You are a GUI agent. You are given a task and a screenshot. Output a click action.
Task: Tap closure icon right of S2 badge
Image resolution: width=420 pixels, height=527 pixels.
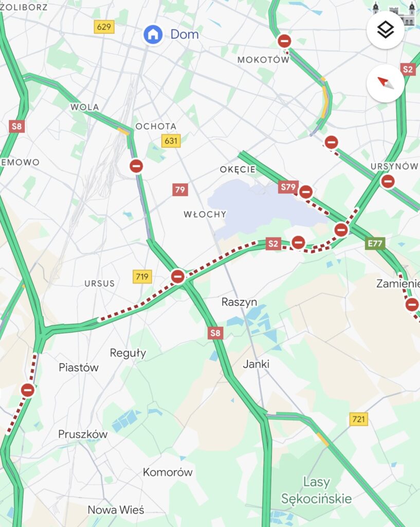click(x=299, y=242)
